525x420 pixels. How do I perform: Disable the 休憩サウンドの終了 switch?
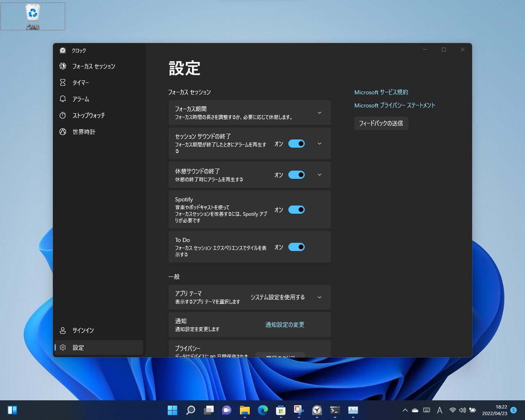(x=297, y=175)
